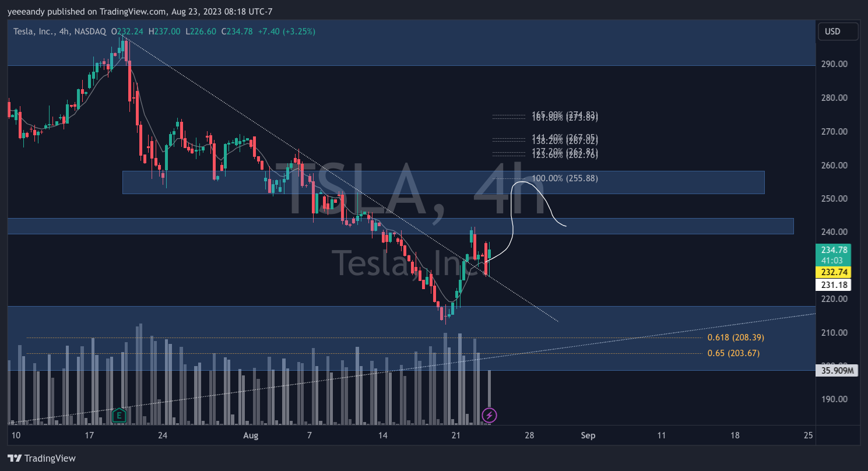Select the 0.618 (208.39) Fibonacci label
Screen dimensions: 868x471
point(736,338)
